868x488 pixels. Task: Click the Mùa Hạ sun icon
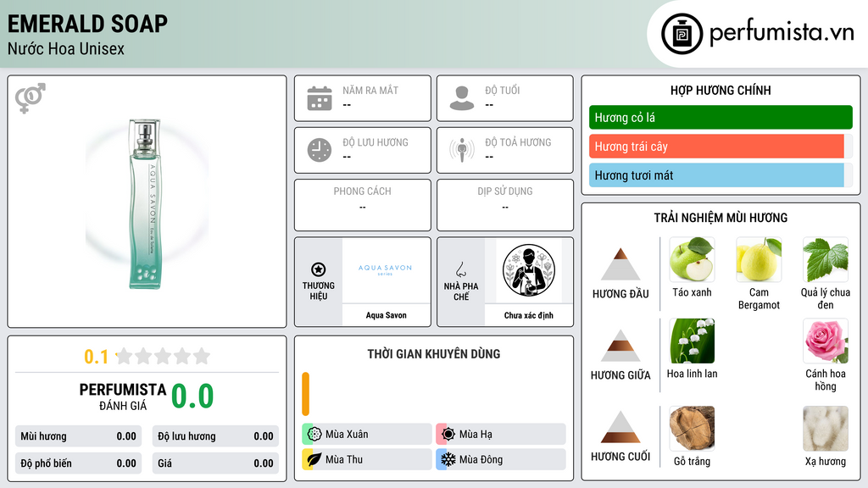448,435
